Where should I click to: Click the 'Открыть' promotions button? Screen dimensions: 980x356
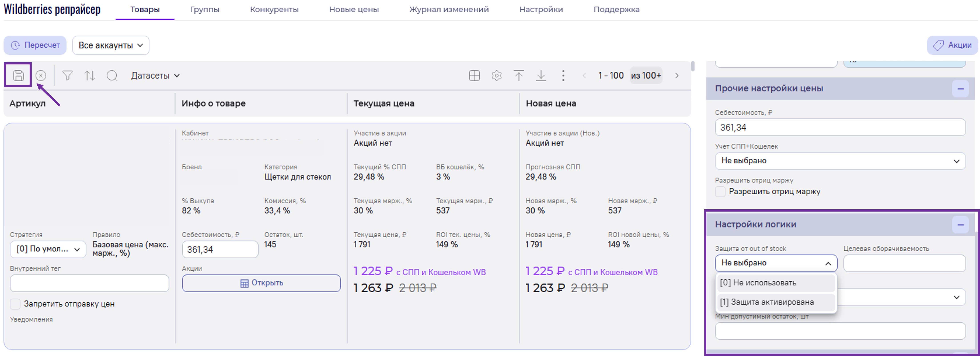tap(261, 283)
